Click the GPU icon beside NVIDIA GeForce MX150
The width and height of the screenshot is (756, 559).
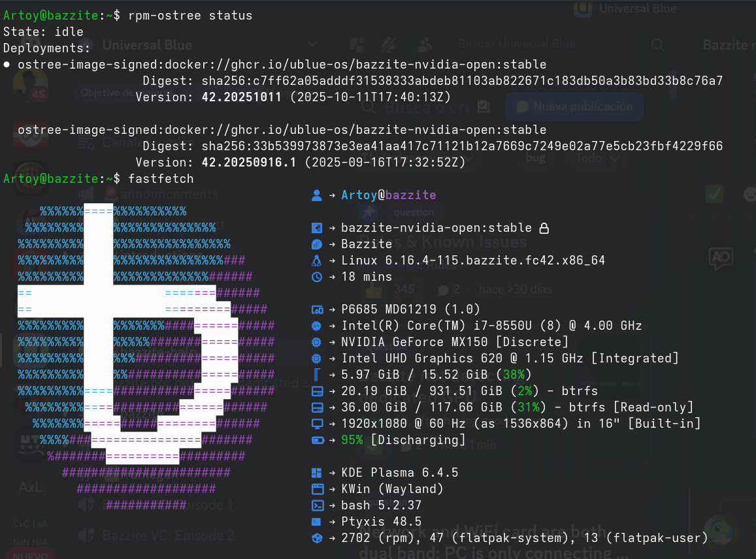317,342
